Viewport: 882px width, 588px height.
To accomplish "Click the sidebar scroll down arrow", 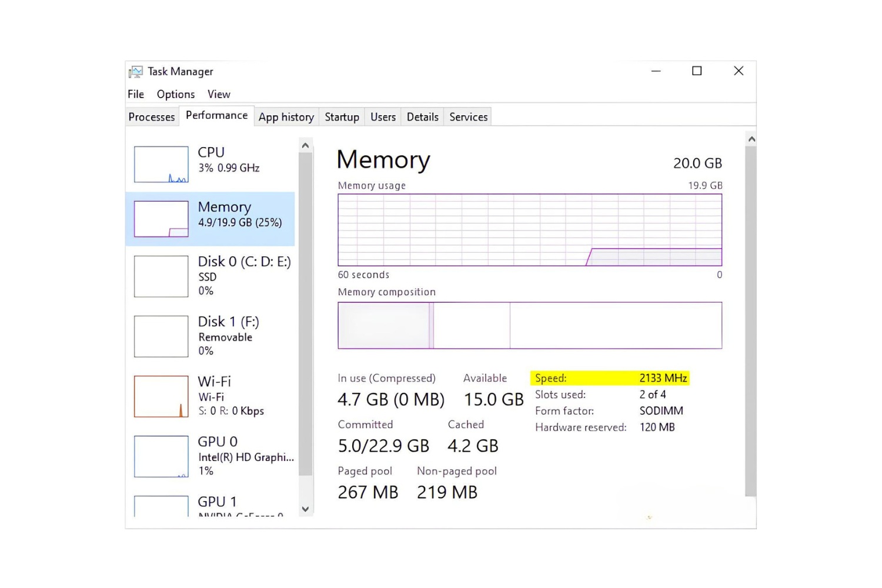I will coord(305,509).
